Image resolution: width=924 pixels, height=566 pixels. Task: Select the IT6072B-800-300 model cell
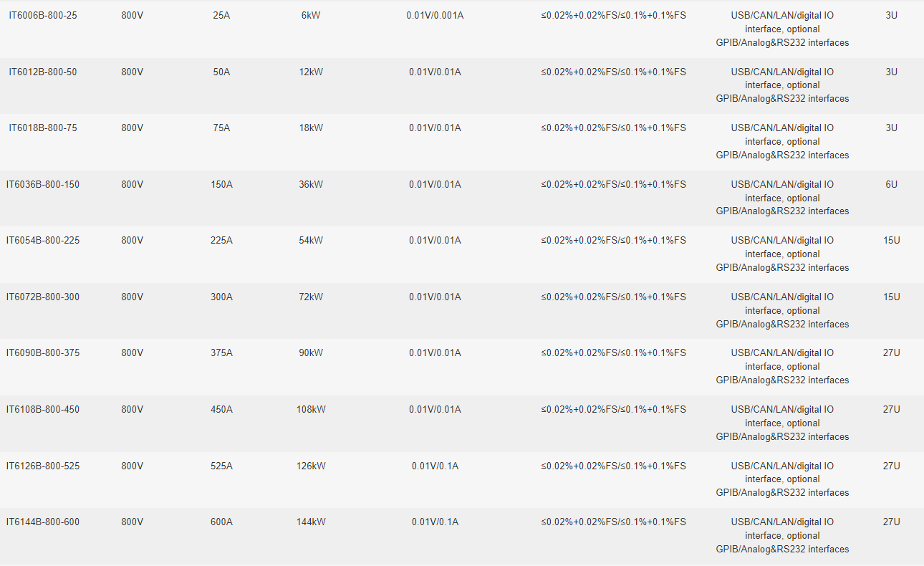43,297
